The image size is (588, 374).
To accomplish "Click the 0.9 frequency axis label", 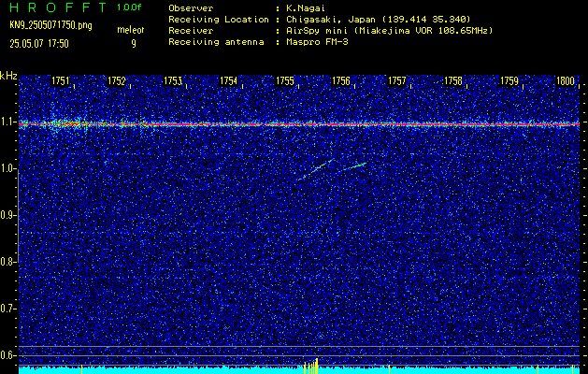I will pos(7,216).
